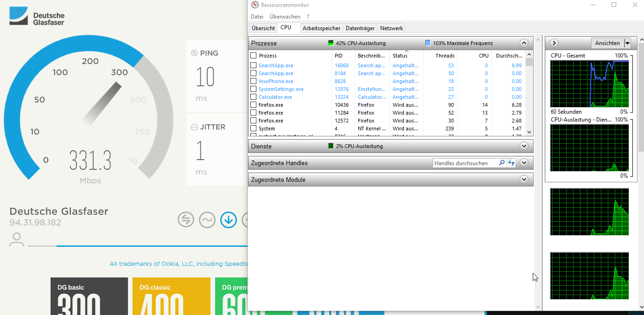Click the Deutsche Glasfaser logo
The height and width of the screenshot is (315, 644).
(x=37, y=16)
